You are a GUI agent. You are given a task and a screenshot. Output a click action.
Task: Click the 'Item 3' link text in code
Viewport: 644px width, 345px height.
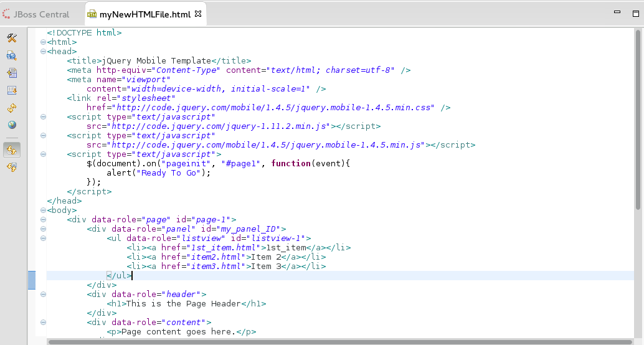pyautogui.click(x=266, y=266)
